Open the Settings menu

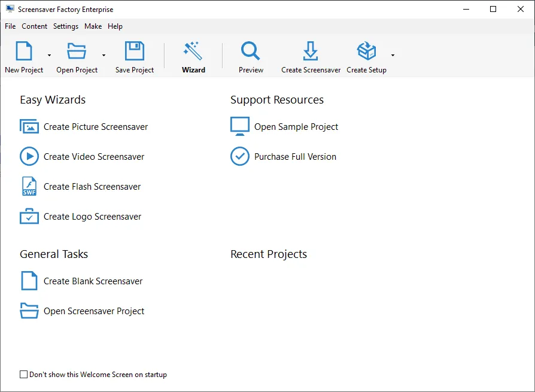tap(66, 26)
